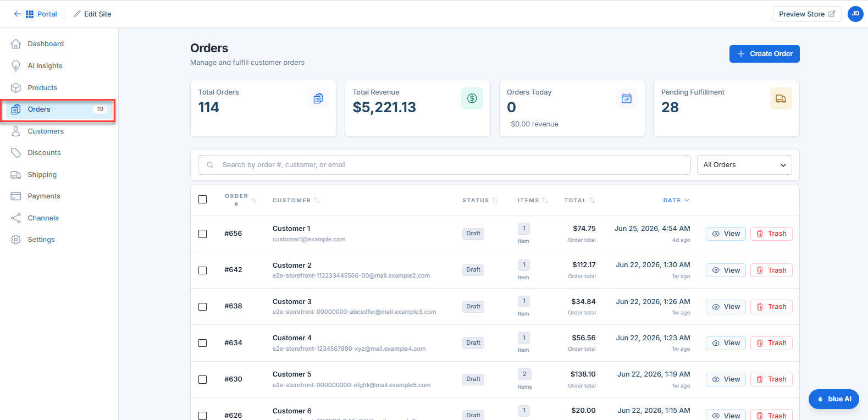The image size is (868, 420).
Task: Click the Orders clipboard icon in sidebar
Action: tap(16, 109)
